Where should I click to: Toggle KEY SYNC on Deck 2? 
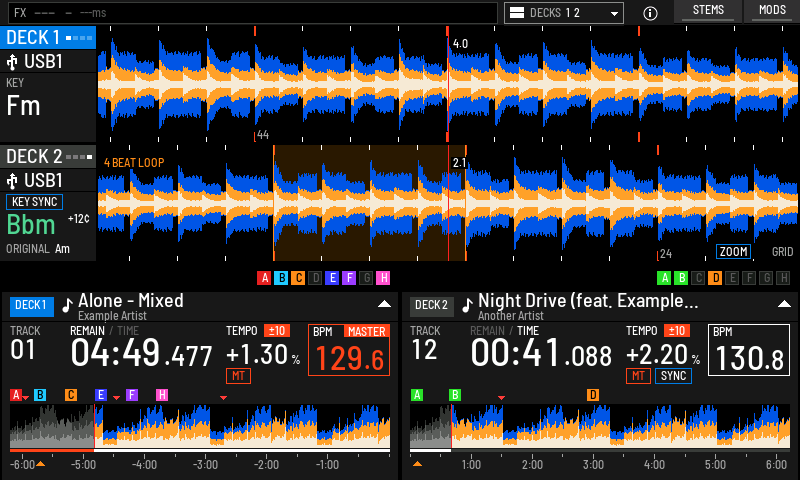[x=34, y=202]
